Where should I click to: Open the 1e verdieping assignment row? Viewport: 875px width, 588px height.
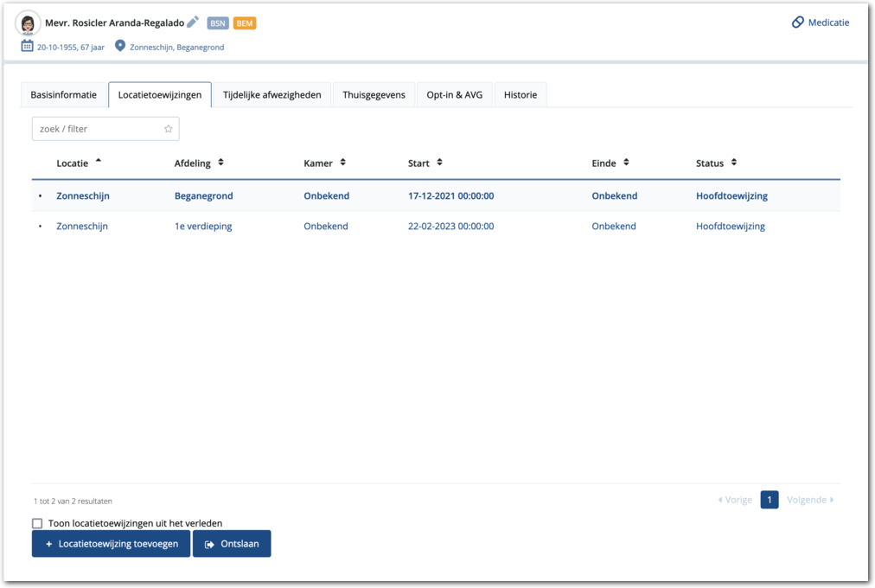point(203,227)
